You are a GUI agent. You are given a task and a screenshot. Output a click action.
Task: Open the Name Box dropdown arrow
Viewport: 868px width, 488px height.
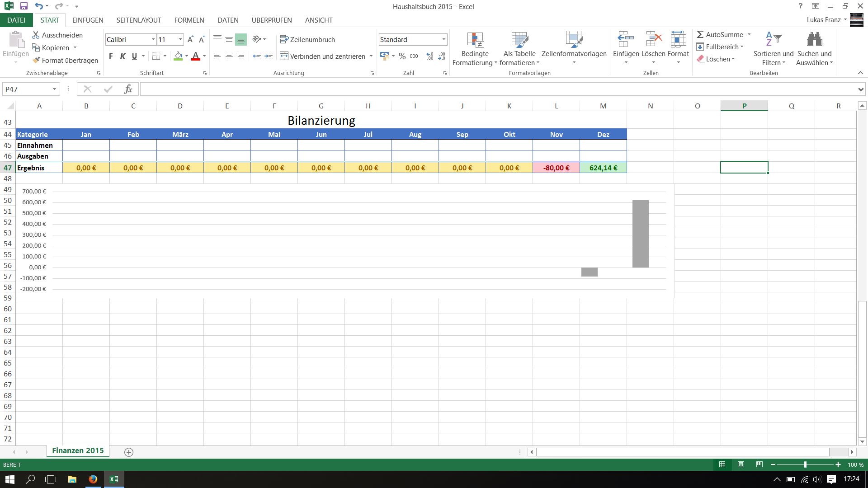pyautogui.click(x=54, y=89)
